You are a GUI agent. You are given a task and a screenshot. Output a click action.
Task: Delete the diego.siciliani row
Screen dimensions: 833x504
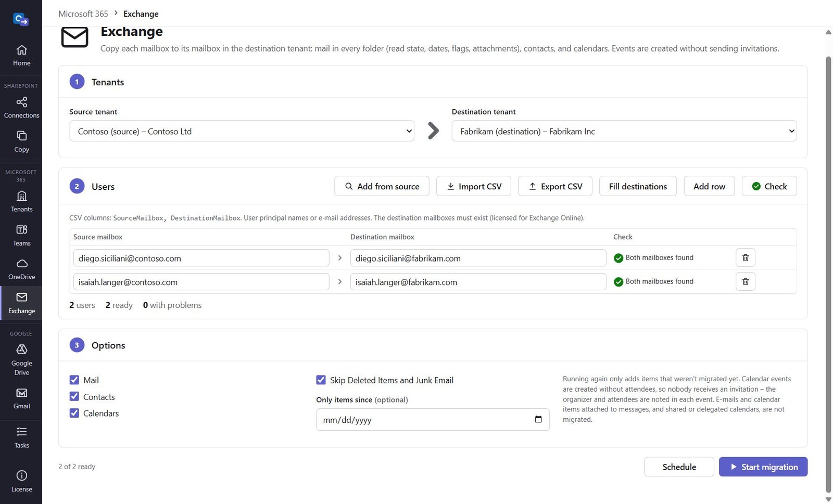745,257
